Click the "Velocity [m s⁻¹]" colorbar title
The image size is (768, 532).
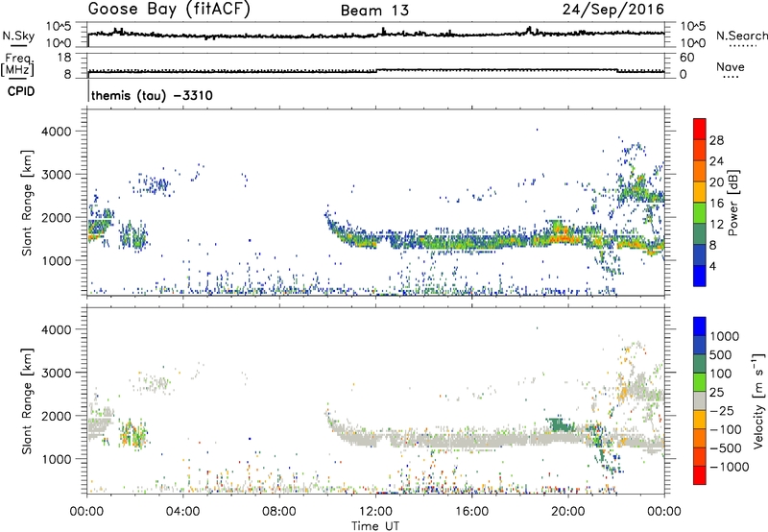pyautogui.click(x=758, y=400)
